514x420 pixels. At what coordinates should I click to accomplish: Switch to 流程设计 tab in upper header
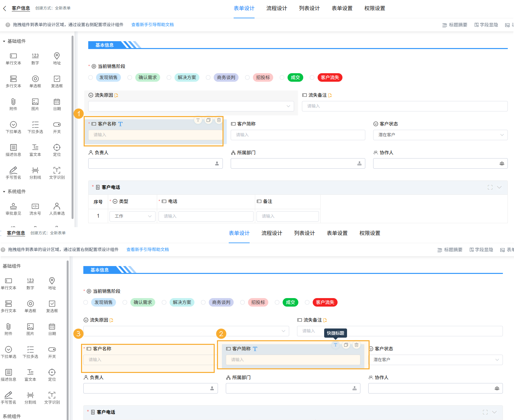(x=276, y=8)
